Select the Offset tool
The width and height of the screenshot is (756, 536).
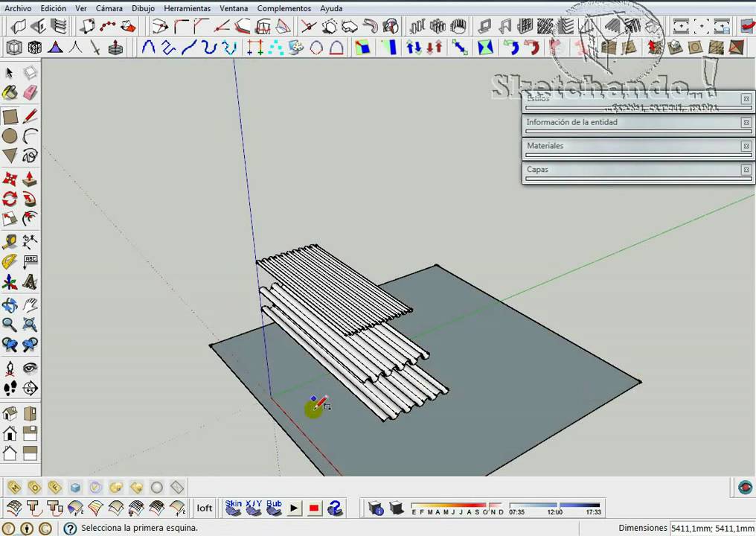coord(30,218)
